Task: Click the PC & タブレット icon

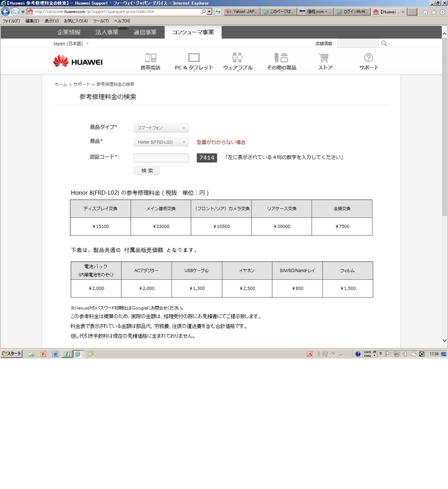Action: click(194, 58)
